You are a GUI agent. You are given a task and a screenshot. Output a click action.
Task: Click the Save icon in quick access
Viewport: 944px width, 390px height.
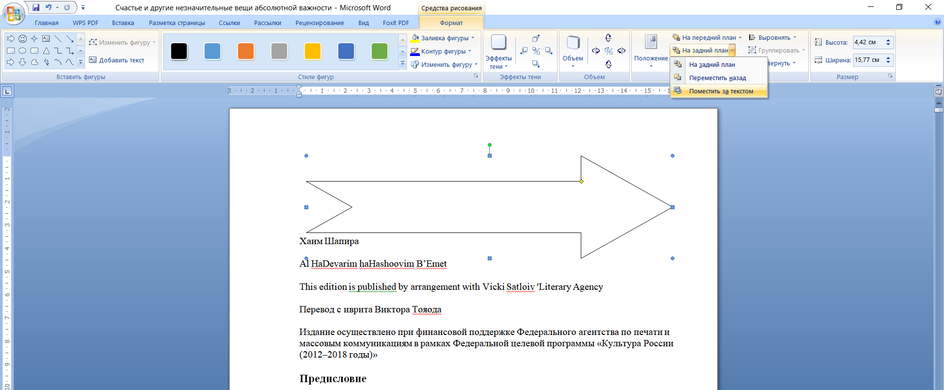click(x=36, y=8)
